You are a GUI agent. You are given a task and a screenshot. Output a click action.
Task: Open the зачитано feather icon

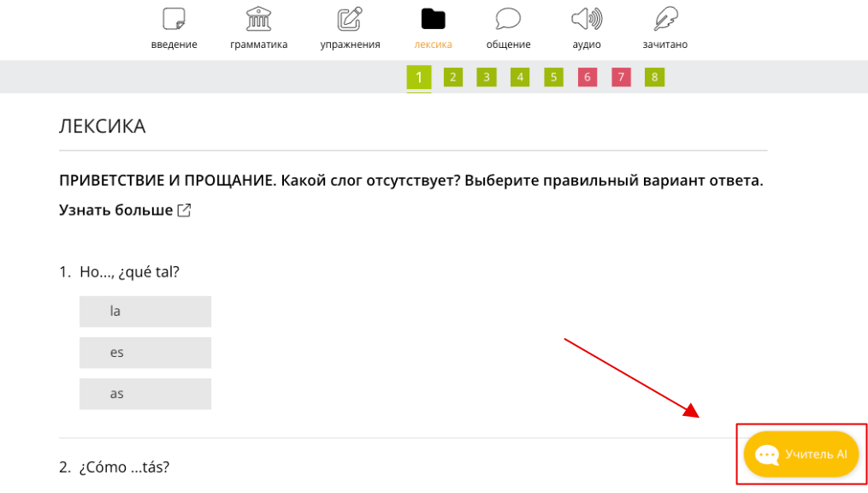click(x=664, y=19)
